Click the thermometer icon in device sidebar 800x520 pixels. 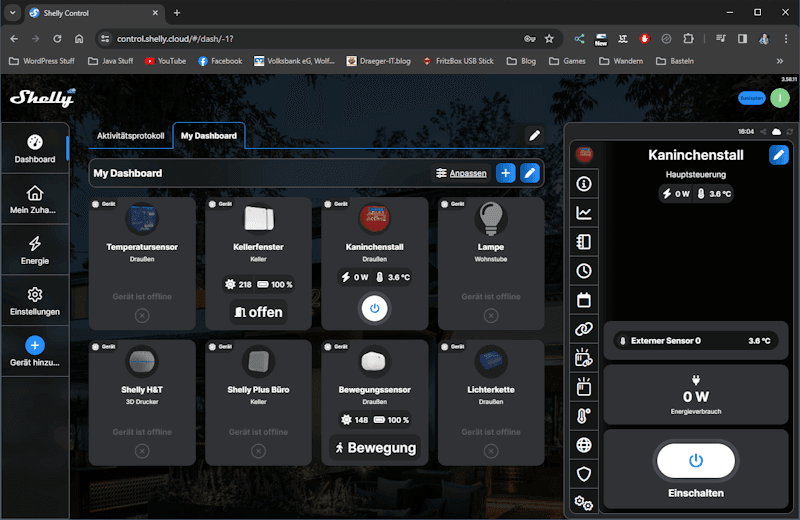pyautogui.click(x=584, y=415)
